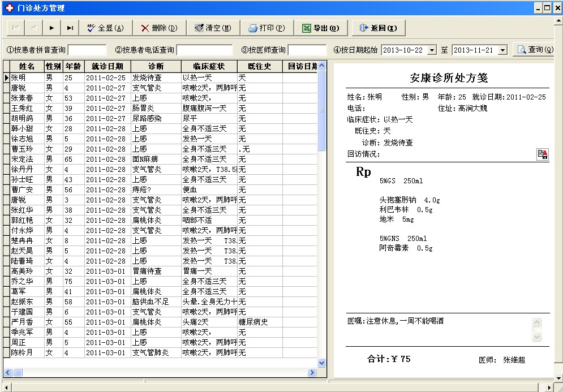Select patient row 孙士旺
Screen dimensions: 563x392
click(x=160, y=179)
